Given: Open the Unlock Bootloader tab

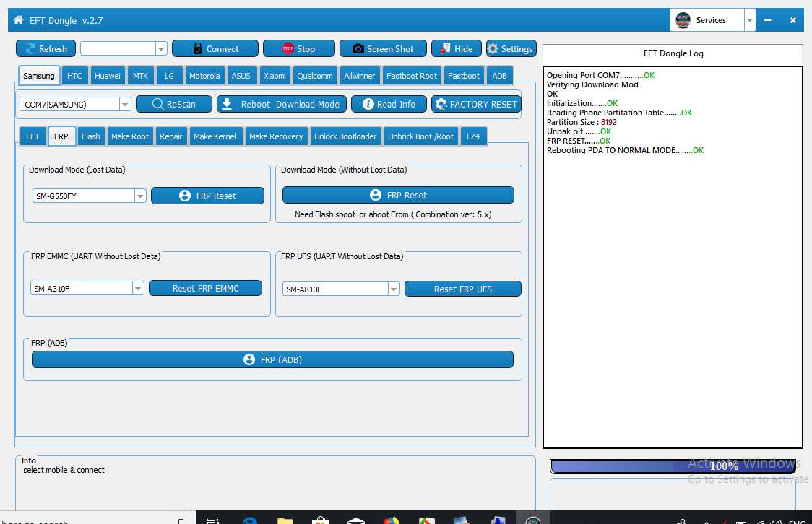Looking at the screenshot, I should pyautogui.click(x=345, y=136).
